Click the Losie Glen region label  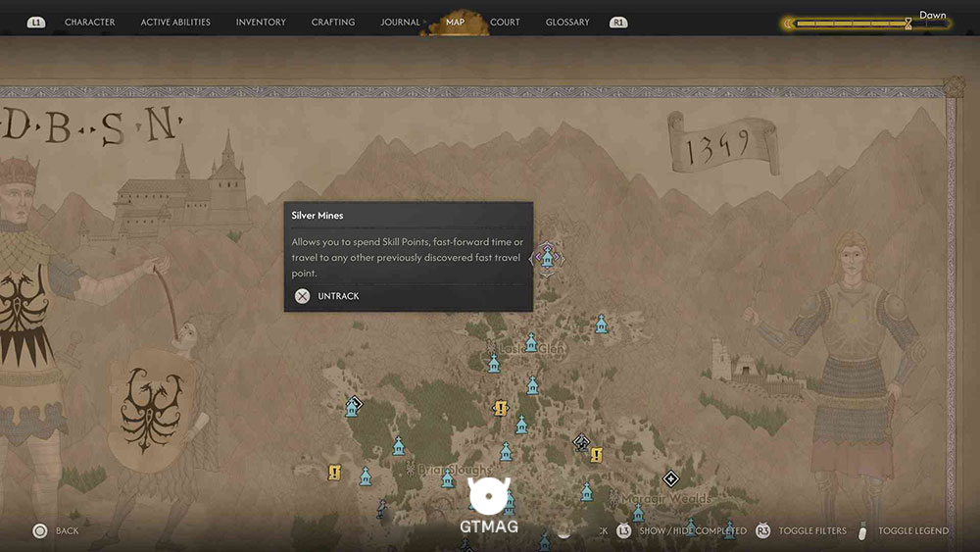532,349
